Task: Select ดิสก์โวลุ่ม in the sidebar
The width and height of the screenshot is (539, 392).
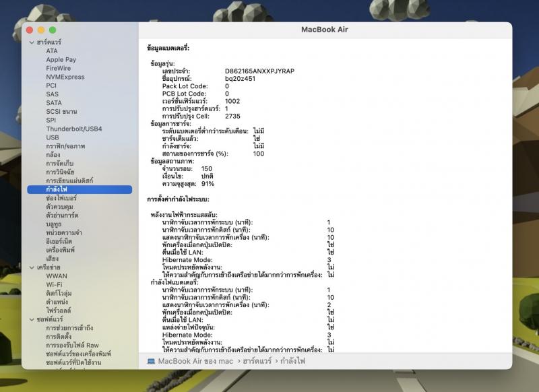Action: 59,293
